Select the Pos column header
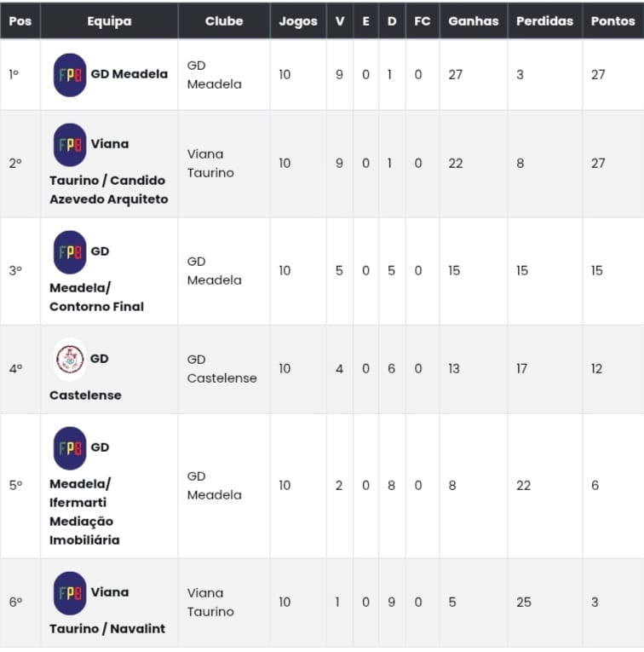The width and height of the screenshot is (644, 652). (20, 21)
